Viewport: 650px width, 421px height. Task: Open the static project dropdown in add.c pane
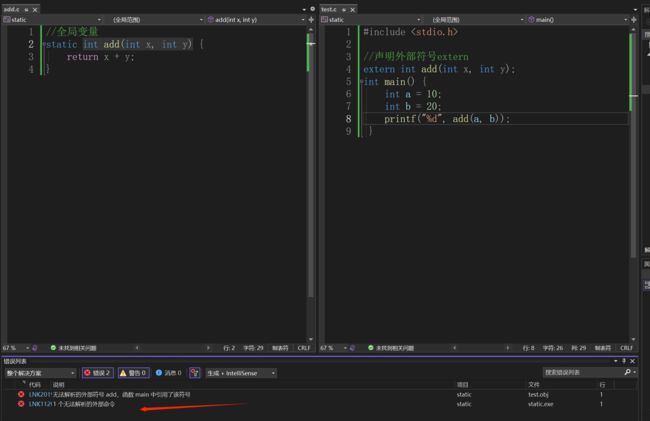(x=52, y=19)
